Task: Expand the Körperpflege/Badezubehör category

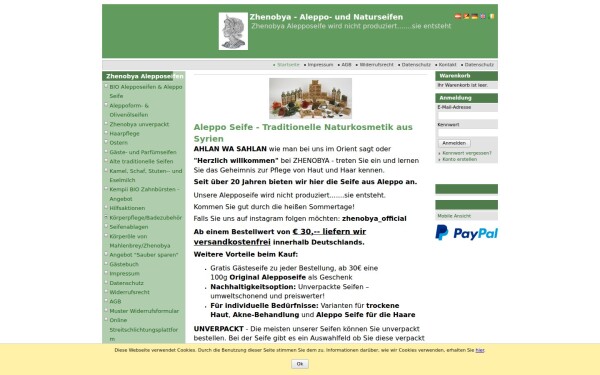Action: [x=145, y=218]
